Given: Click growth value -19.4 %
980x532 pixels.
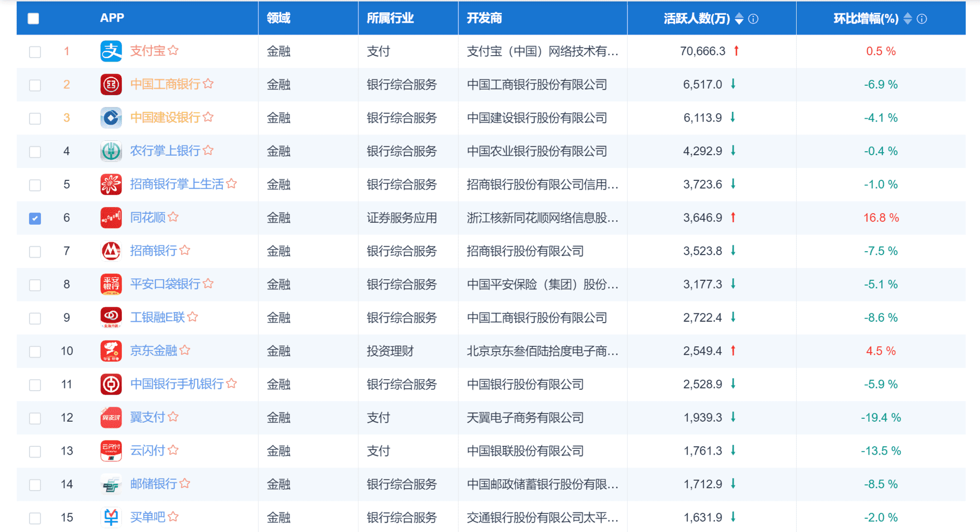Looking at the screenshot, I should (x=881, y=418).
